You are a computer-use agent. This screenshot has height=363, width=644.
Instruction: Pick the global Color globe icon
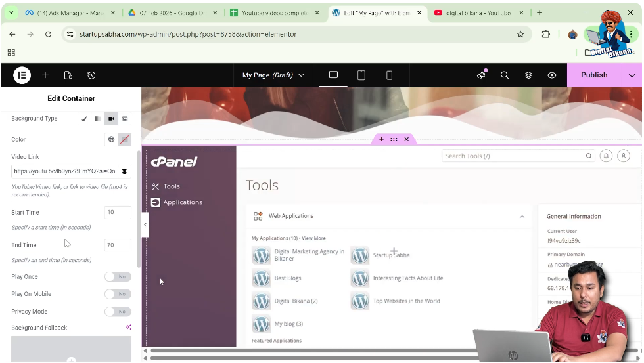pyautogui.click(x=111, y=139)
